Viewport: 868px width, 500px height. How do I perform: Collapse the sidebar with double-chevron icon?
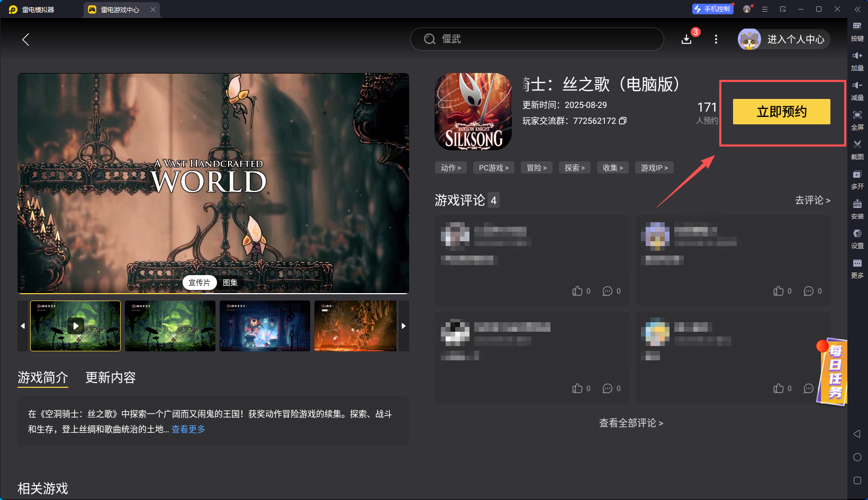point(857,10)
